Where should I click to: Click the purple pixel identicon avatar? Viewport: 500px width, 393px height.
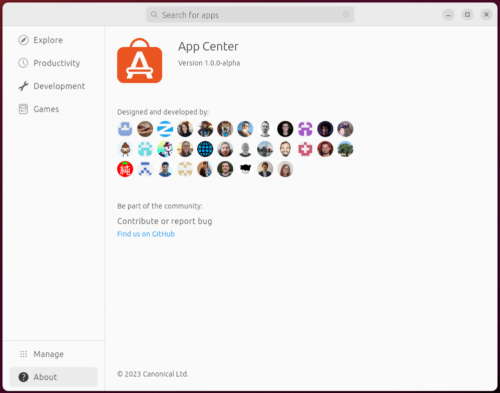coord(305,129)
